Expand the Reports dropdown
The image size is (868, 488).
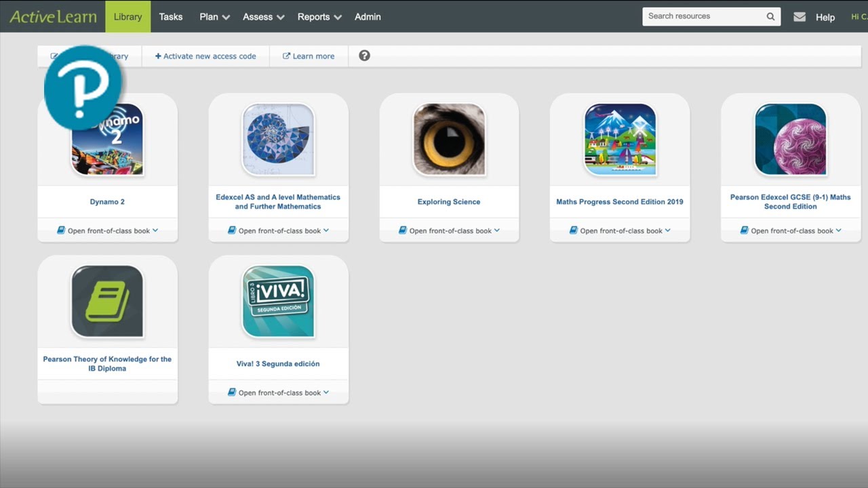319,16
